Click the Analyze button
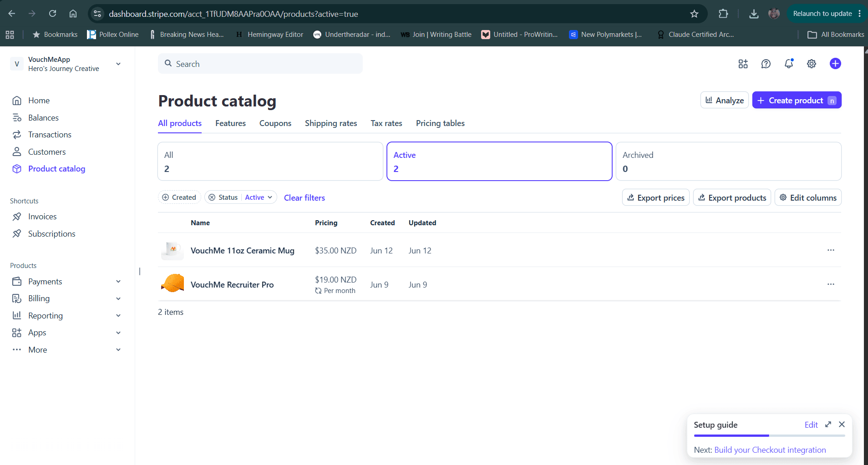This screenshot has height=465, width=868. click(724, 100)
